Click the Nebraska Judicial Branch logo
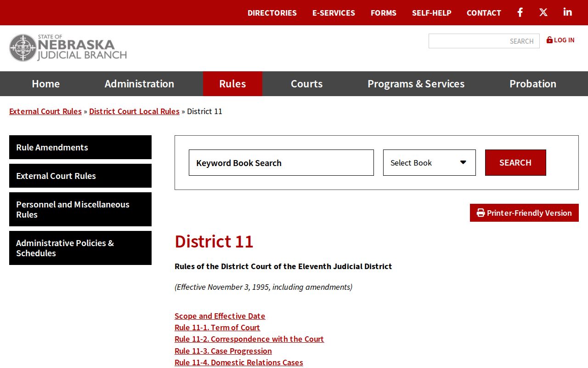The image size is (588, 368). click(x=68, y=47)
